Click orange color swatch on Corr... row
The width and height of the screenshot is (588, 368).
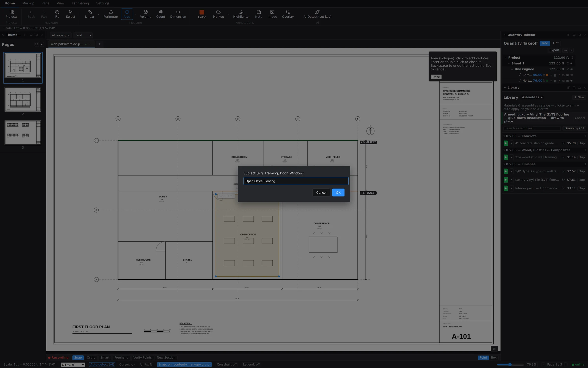coord(547,75)
